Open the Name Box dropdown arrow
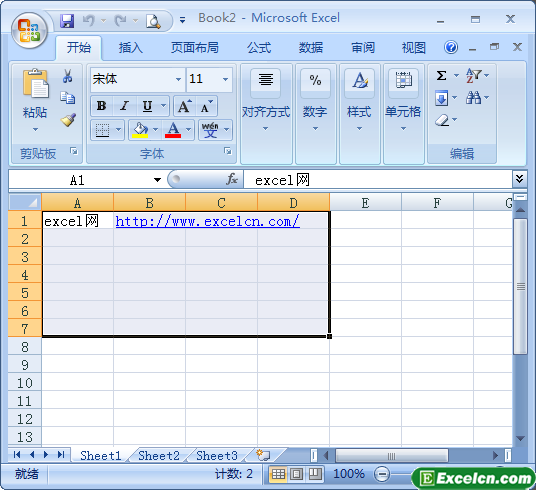The height and width of the screenshot is (490, 536). (x=157, y=180)
